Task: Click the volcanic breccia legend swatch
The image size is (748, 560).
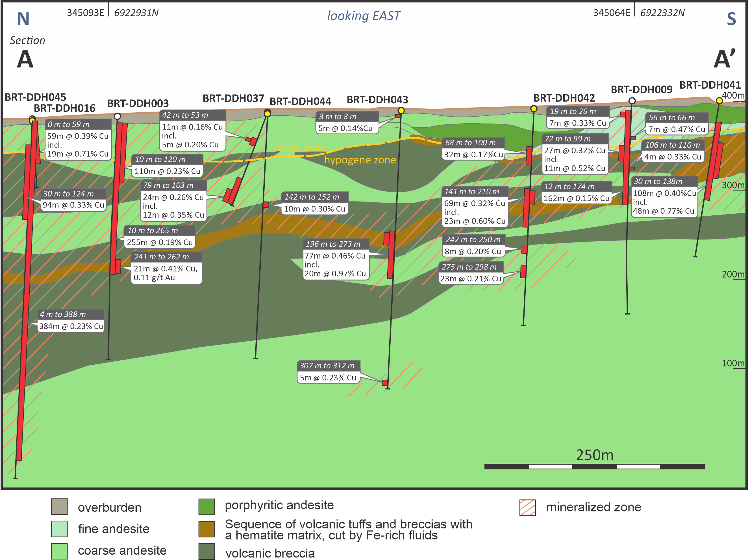Action: tap(206, 551)
